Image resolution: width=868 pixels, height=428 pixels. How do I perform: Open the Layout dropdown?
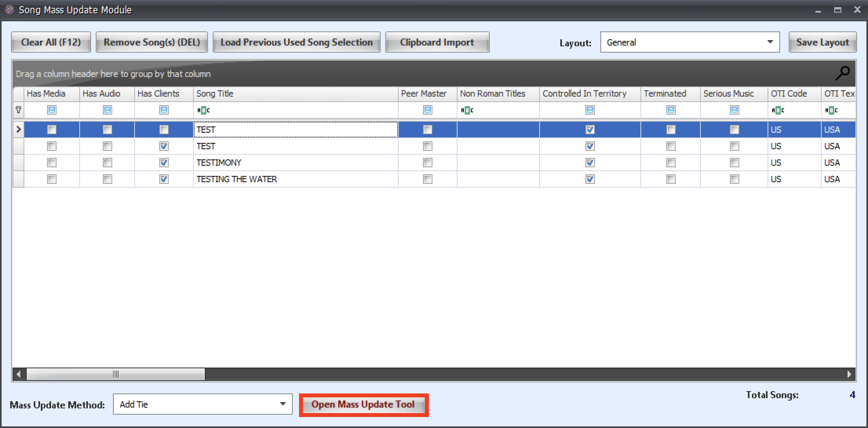[770, 42]
